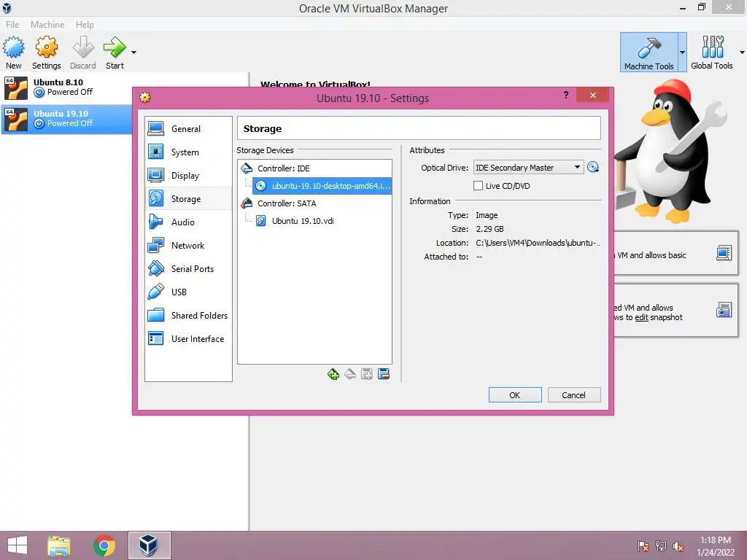747x560 pixels.
Task: Click the Action Center flag tray icon
Action: (643, 546)
